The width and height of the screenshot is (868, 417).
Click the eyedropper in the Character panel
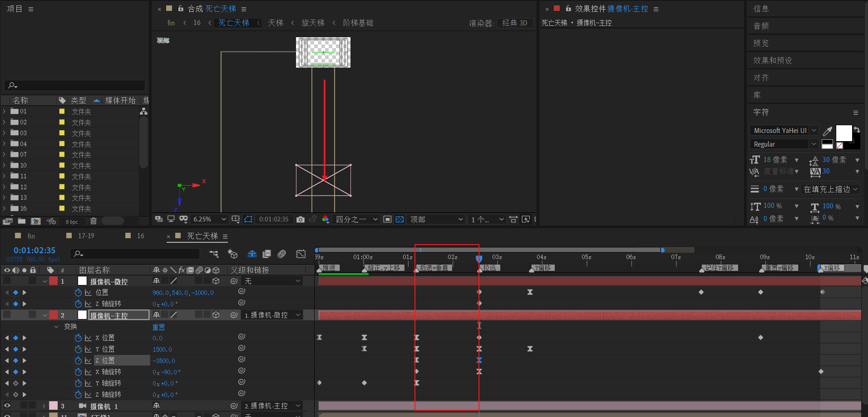tap(828, 131)
